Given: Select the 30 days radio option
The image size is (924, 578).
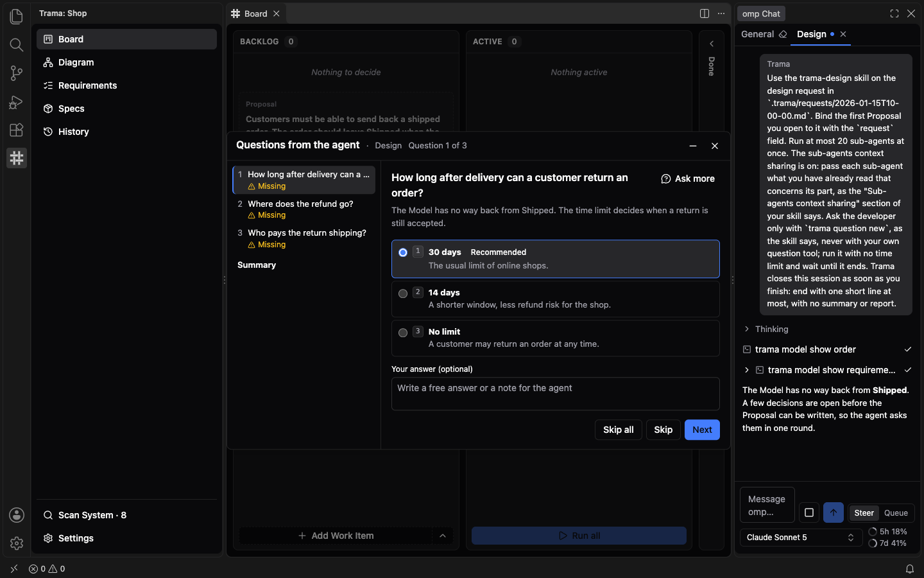Looking at the screenshot, I should tap(403, 252).
